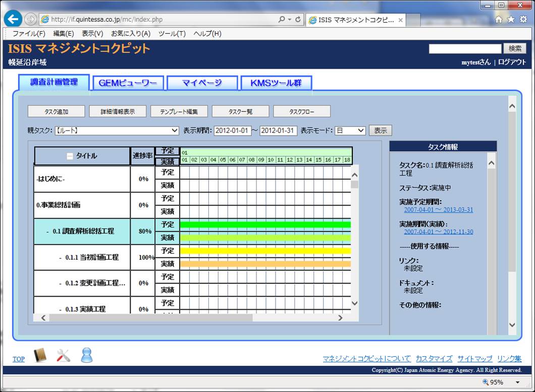This screenshot has height=392, width=535.
Task: Click the ログアウト link
Action: click(x=512, y=62)
